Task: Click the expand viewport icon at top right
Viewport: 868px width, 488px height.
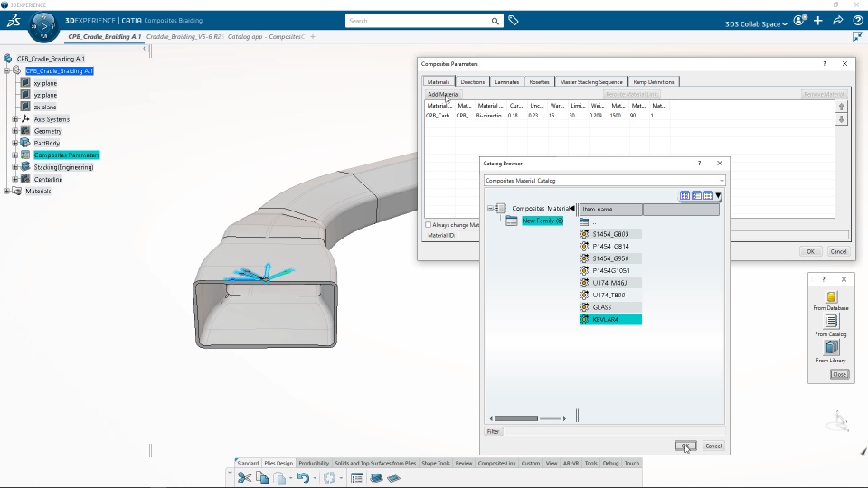Action: [x=857, y=37]
